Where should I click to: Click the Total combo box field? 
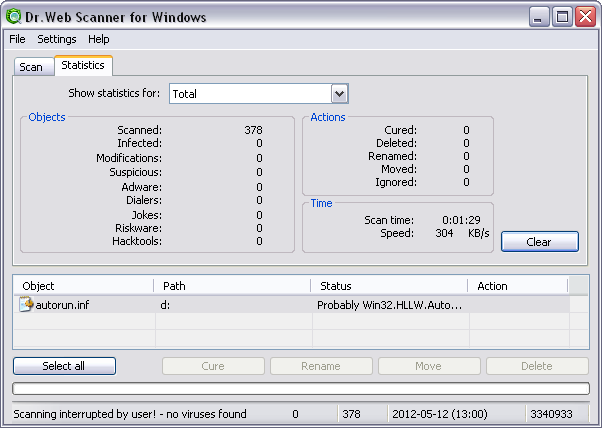[x=259, y=94]
